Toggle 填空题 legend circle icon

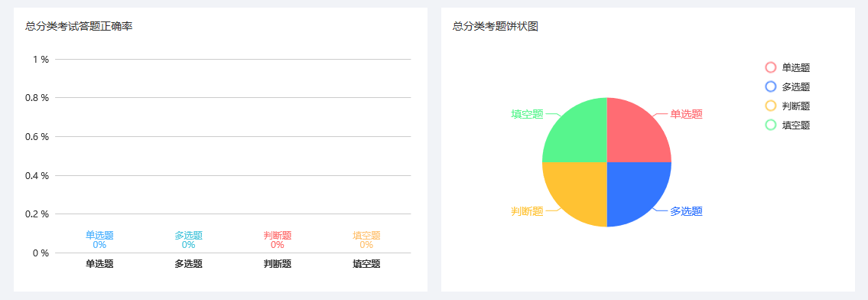coord(771,125)
